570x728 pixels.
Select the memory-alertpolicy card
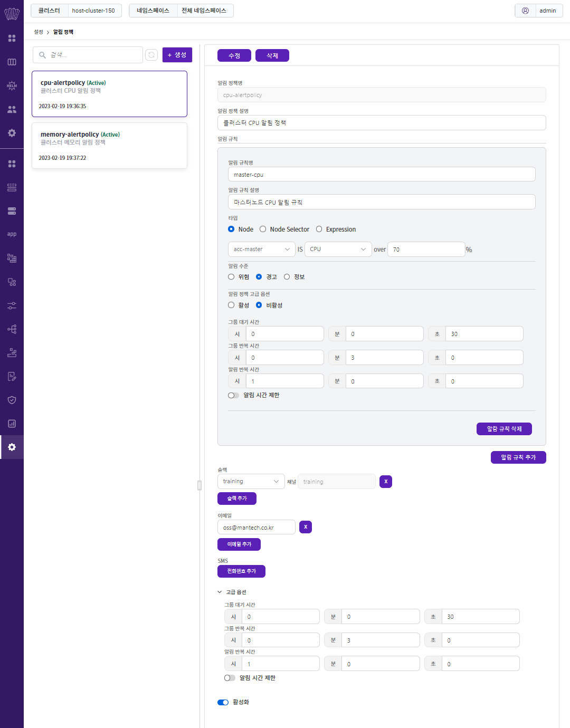coord(109,146)
